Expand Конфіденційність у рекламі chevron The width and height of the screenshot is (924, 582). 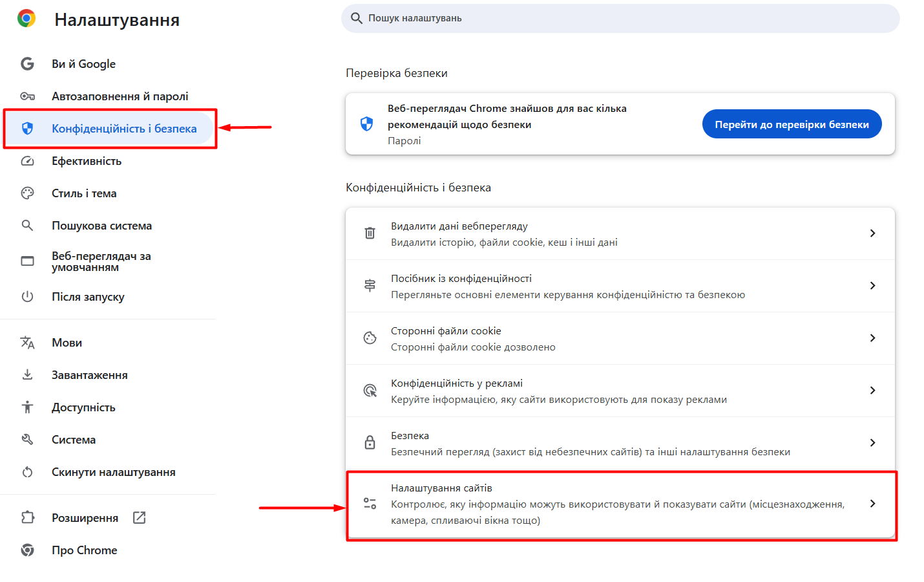tap(872, 391)
